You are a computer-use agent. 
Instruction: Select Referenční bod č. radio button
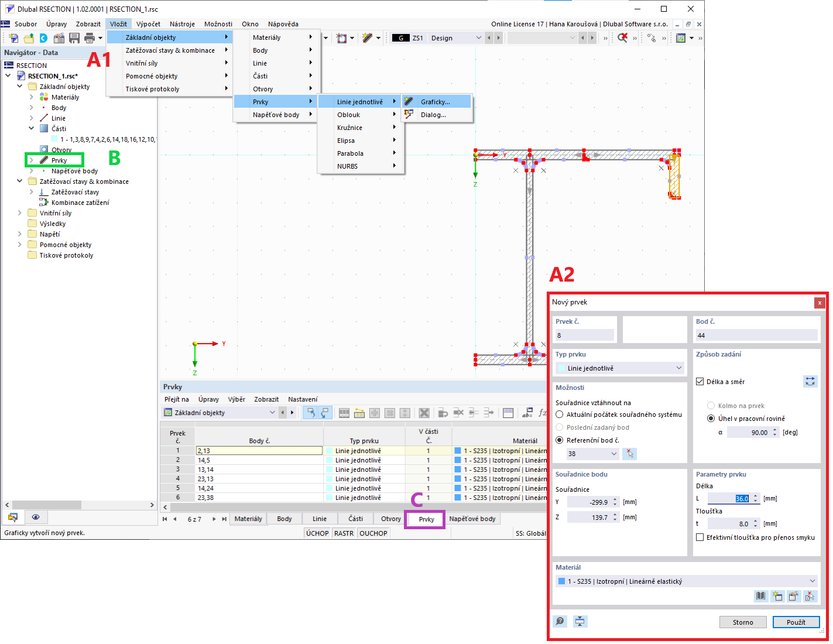tap(560, 440)
